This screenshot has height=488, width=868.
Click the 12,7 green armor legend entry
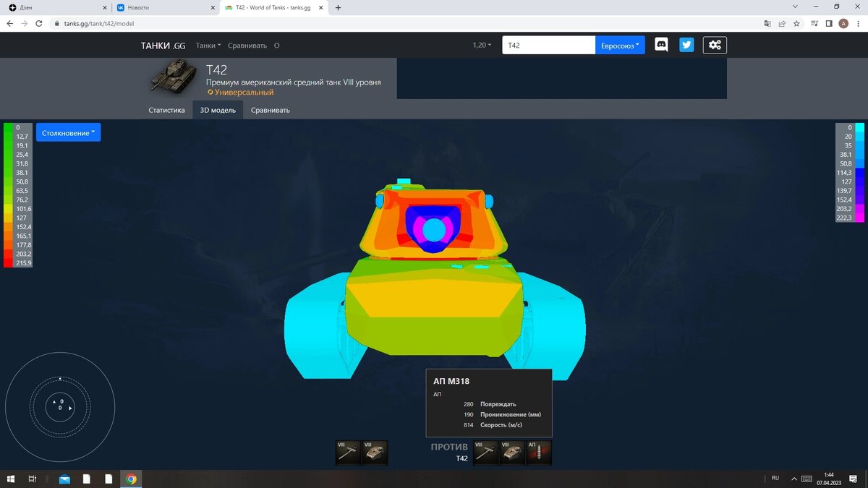click(18, 137)
